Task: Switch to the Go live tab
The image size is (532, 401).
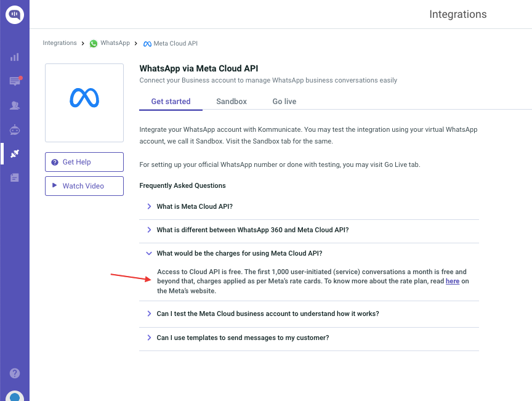Action: 284,102
